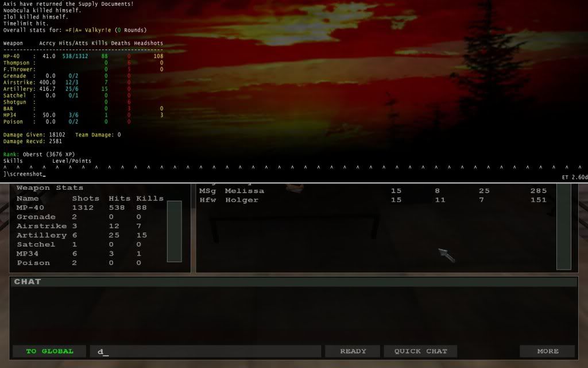Screen dimensions: 588x368
Task: Click the console line "Timelimit hit."
Action: 25,23
